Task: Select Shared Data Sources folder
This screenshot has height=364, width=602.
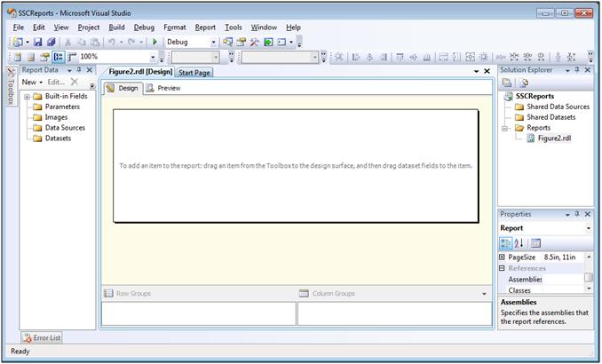Action: (x=558, y=107)
